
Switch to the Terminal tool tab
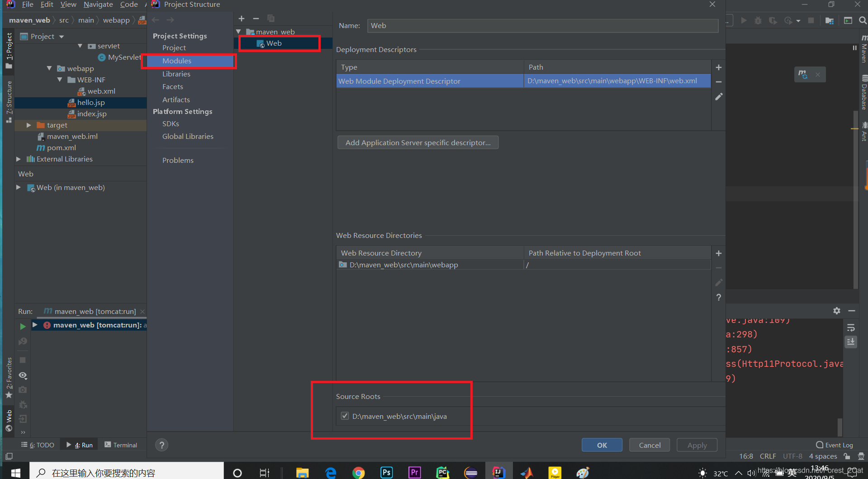click(x=121, y=445)
